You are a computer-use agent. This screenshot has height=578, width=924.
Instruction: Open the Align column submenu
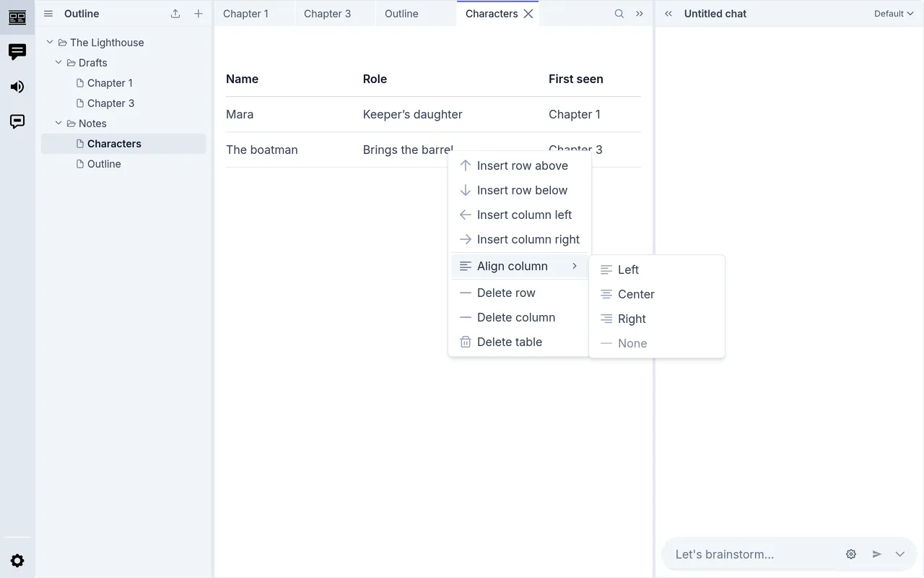click(520, 266)
